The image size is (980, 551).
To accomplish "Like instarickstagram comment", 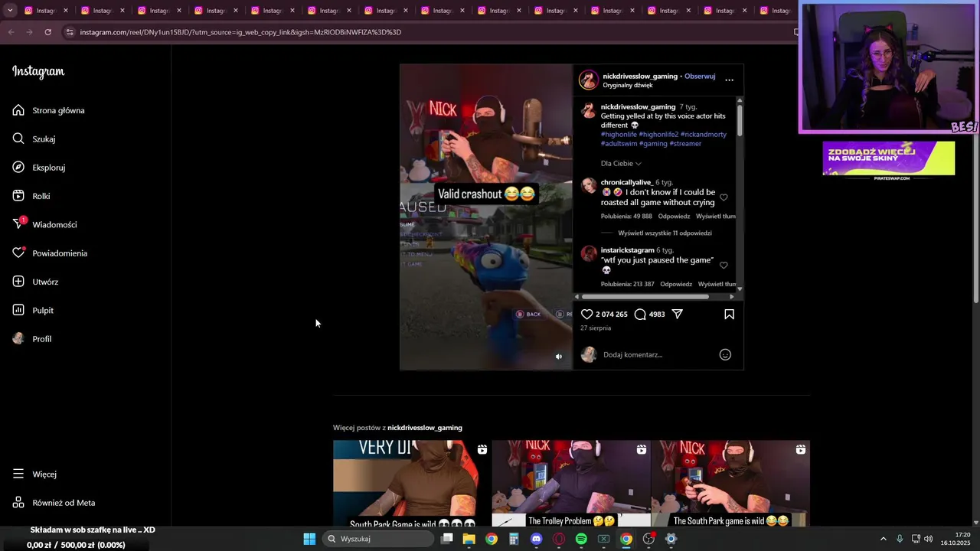I will click(x=724, y=266).
